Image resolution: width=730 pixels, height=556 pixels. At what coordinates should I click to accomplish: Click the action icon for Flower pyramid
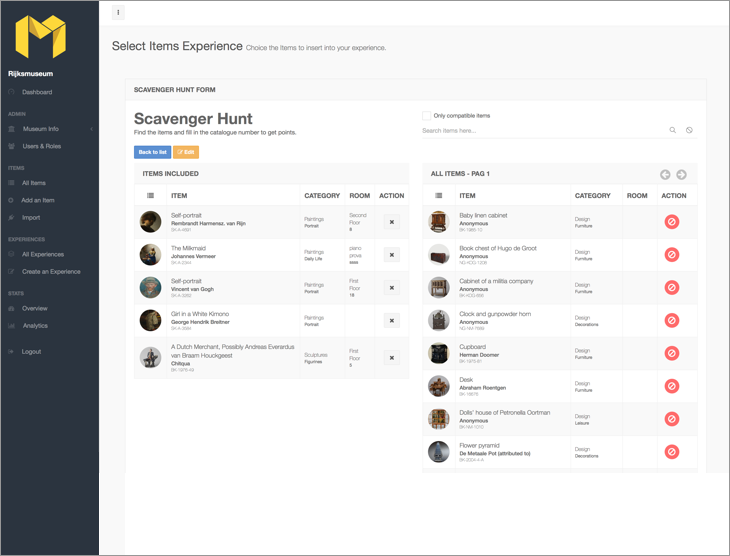[x=672, y=452]
